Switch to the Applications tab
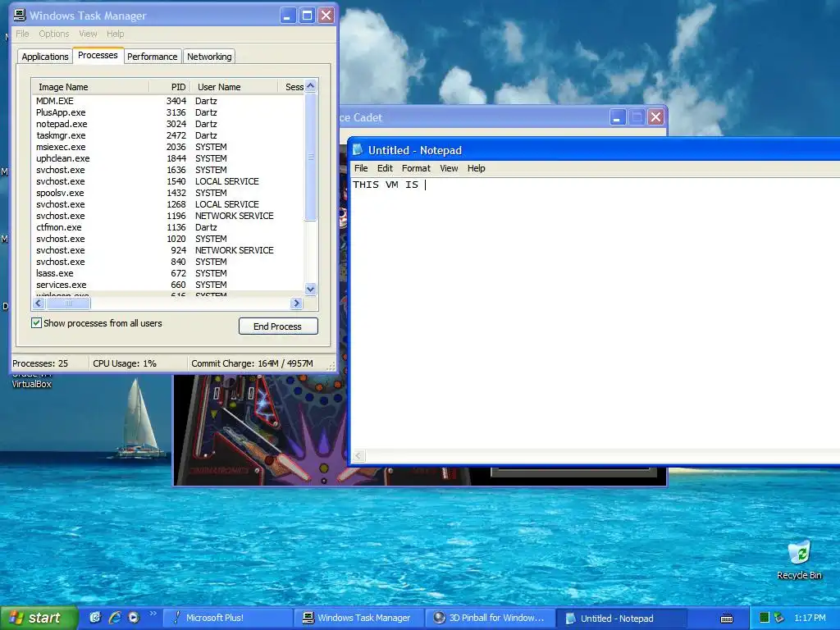Viewport: 840px width, 630px height. 45,57
